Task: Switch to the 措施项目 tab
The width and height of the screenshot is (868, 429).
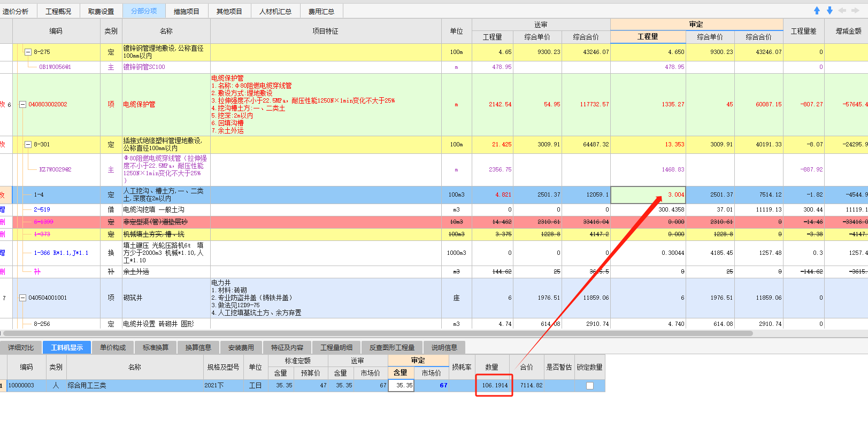Action: click(x=187, y=11)
